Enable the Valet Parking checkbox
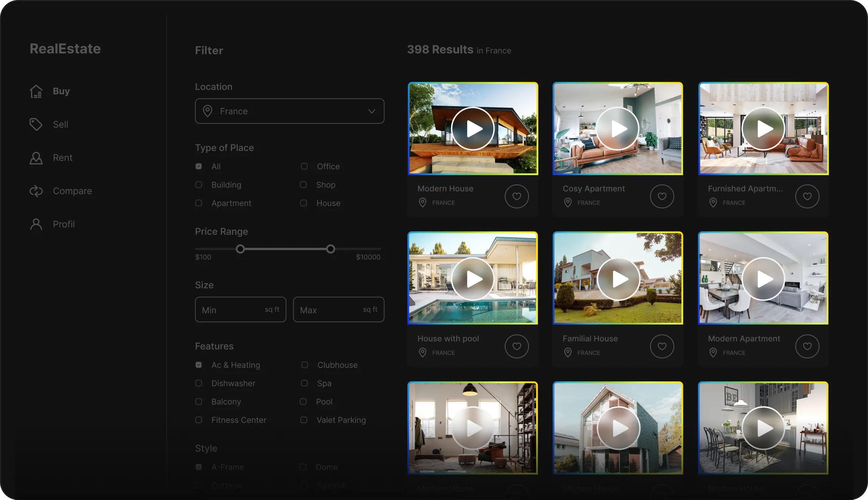Viewport: 868px width, 500px height. pyautogui.click(x=304, y=420)
